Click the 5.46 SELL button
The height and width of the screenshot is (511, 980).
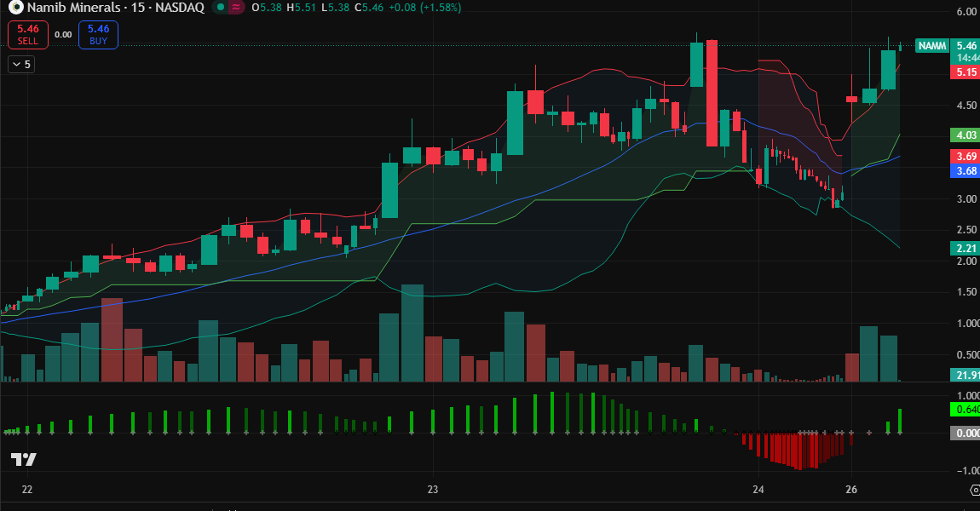27,34
